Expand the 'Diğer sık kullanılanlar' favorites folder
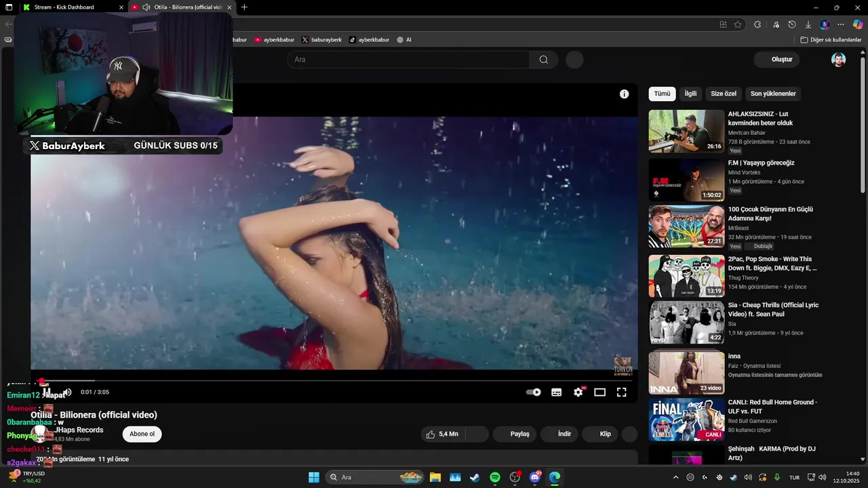The image size is (868, 488). (x=831, y=40)
